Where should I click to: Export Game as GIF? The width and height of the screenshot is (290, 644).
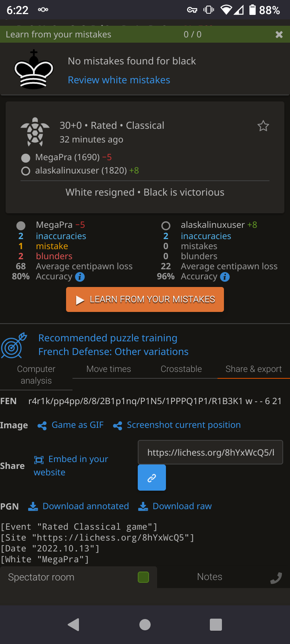(x=71, y=425)
